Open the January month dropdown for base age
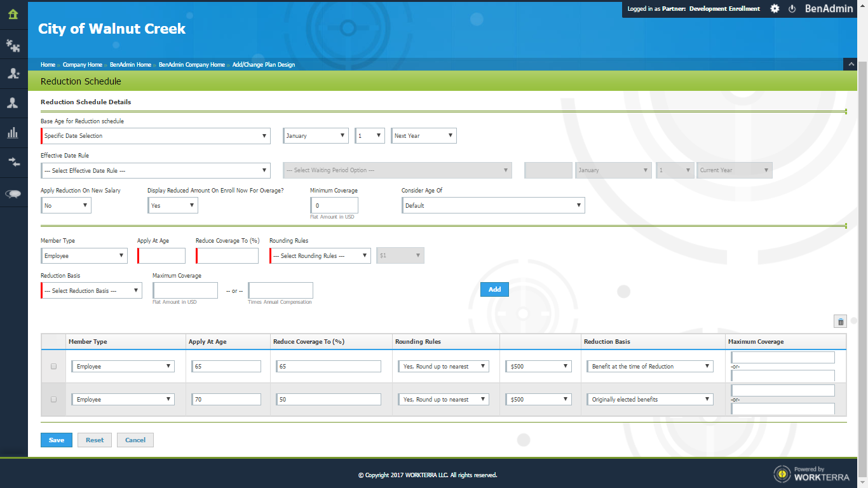 315,136
